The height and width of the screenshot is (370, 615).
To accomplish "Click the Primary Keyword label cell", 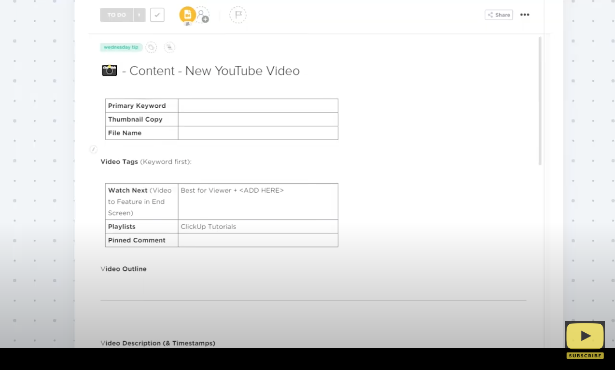I will click(142, 106).
